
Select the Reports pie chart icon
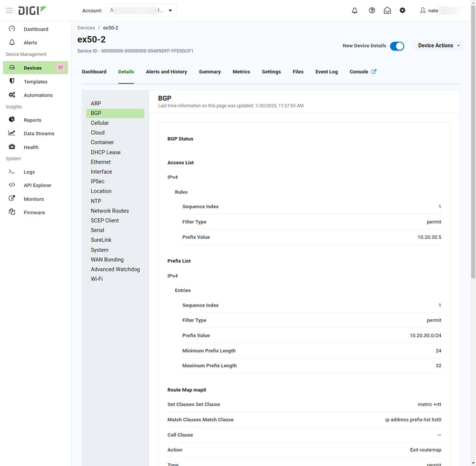pyautogui.click(x=11, y=120)
